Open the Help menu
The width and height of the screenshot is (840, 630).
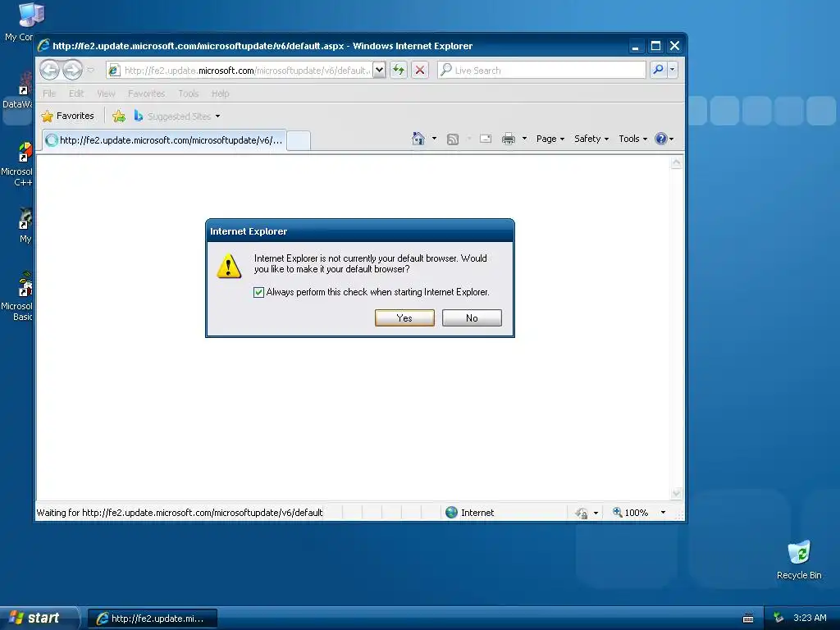point(220,94)
